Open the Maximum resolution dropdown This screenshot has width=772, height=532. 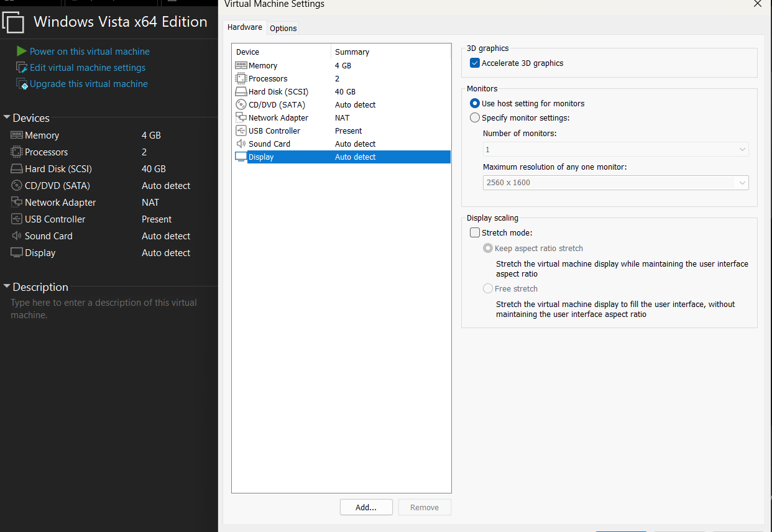click(x=616, y=182)
